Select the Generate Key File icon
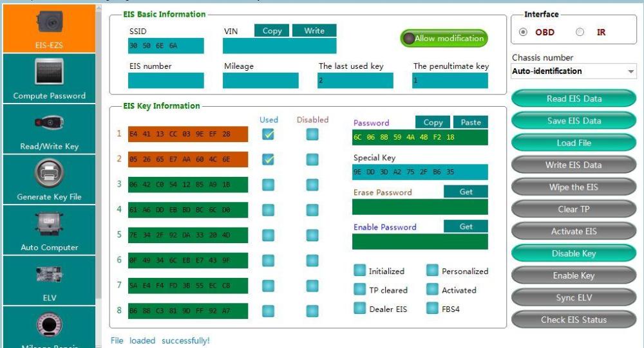Screen dimensions: 644x348 (49, 173)
